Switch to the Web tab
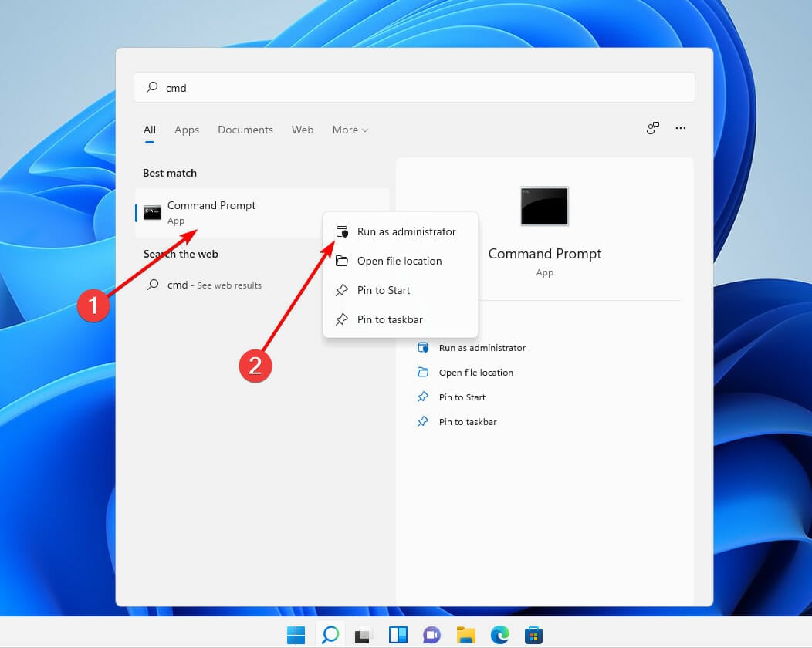The height and width of the screenshot is (648, 812). pyautogui.click(x=303, y=130)
